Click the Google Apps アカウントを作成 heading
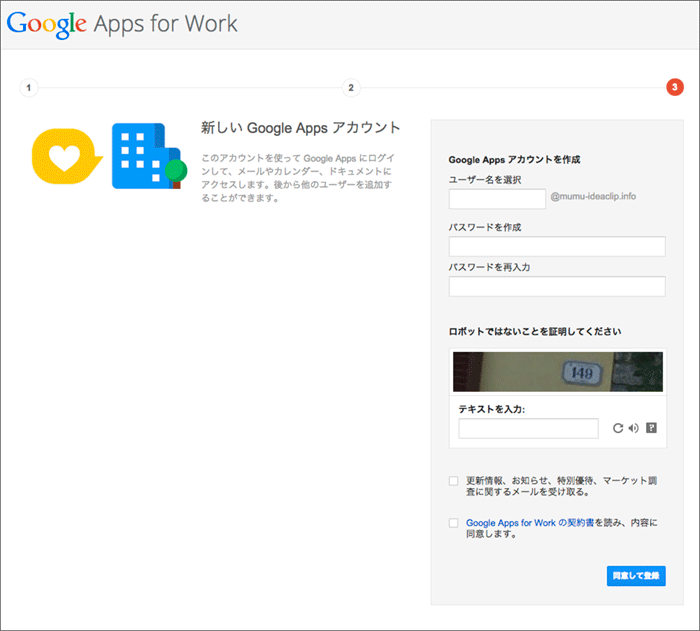The image size is (700, 631). point(514,159)
